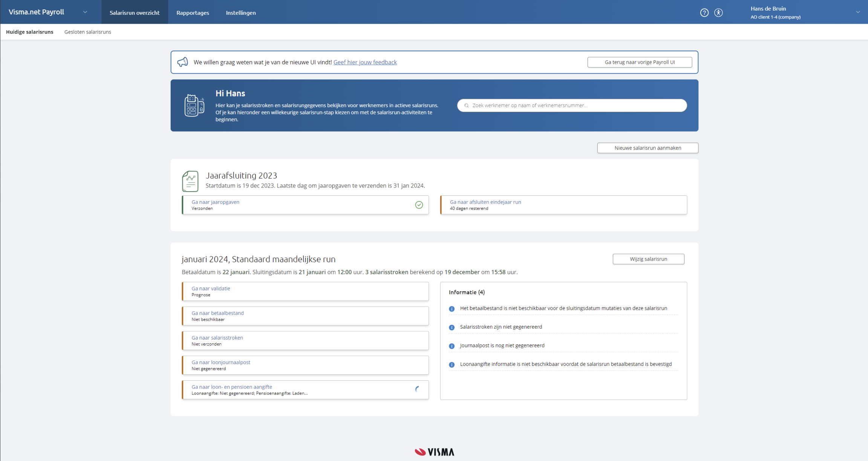This screenshot has height=461, width=868.
Task: Open the Geef hier jouw feedback link
Action: 364,62
